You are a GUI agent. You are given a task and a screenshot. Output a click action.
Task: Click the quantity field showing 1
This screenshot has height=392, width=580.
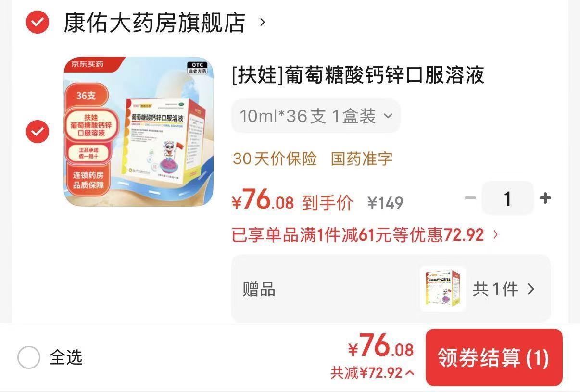pyautogui.click(x=507, y=198)
